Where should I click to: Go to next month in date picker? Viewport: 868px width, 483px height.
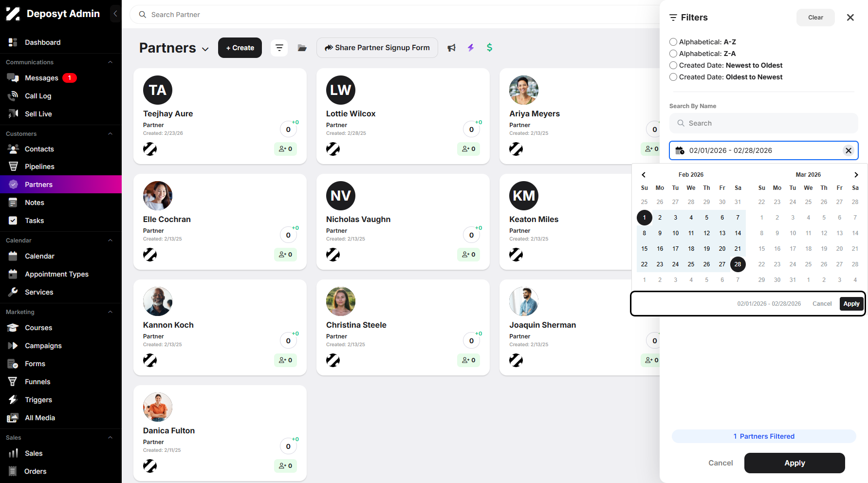click(x=856, y=175)
